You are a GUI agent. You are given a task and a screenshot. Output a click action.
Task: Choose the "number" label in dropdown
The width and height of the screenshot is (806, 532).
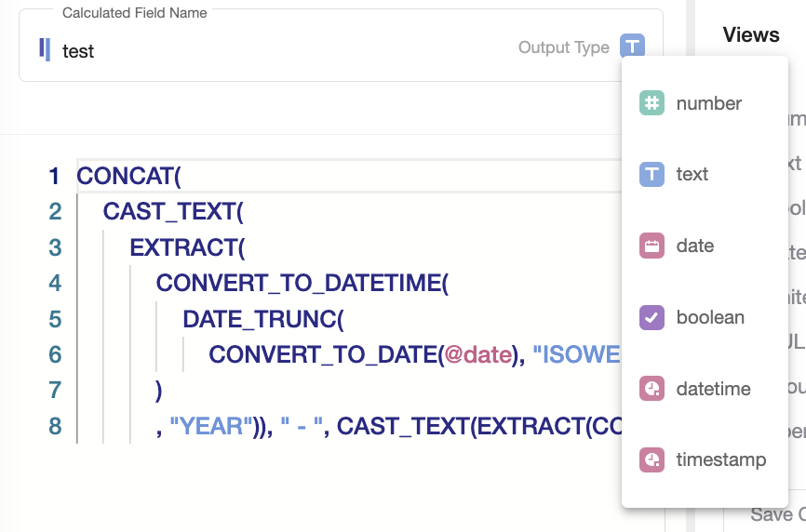click(709, 103)
